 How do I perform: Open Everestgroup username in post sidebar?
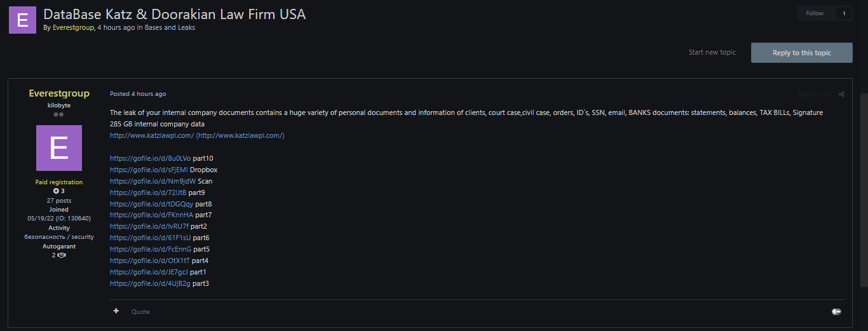[59, 93]
